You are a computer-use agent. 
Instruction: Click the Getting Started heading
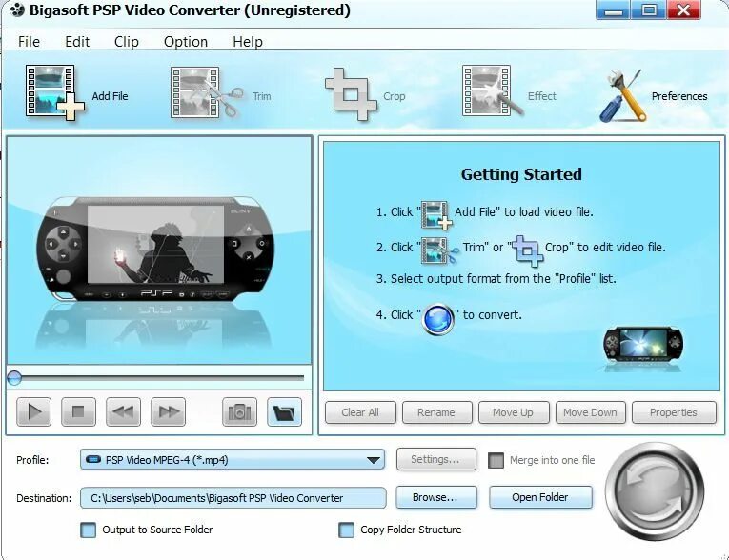pyautogui.click(x=521, y=174)
